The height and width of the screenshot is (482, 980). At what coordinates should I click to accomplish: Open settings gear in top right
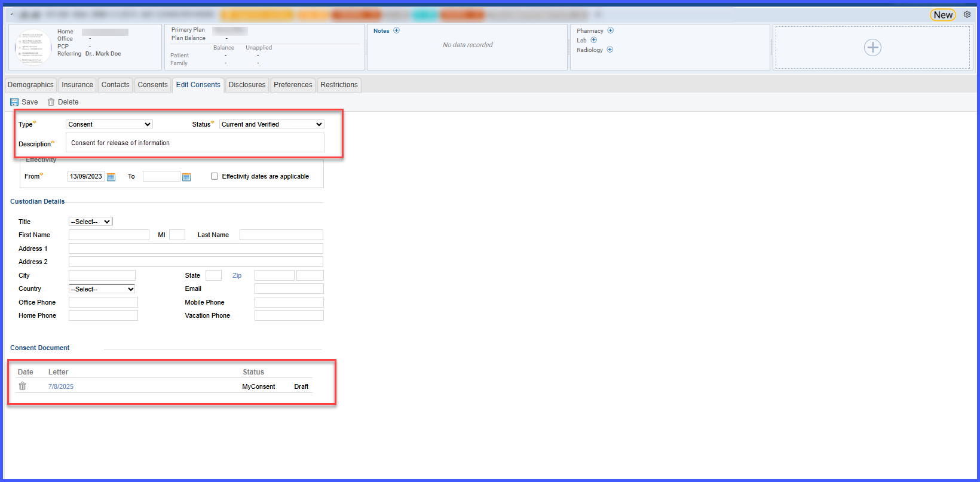pos(967,14)
